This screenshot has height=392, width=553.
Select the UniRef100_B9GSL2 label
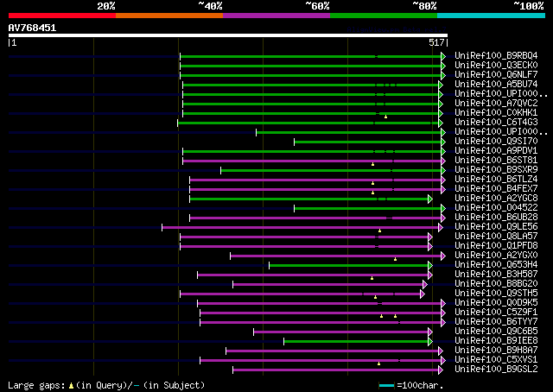point(496,370)
